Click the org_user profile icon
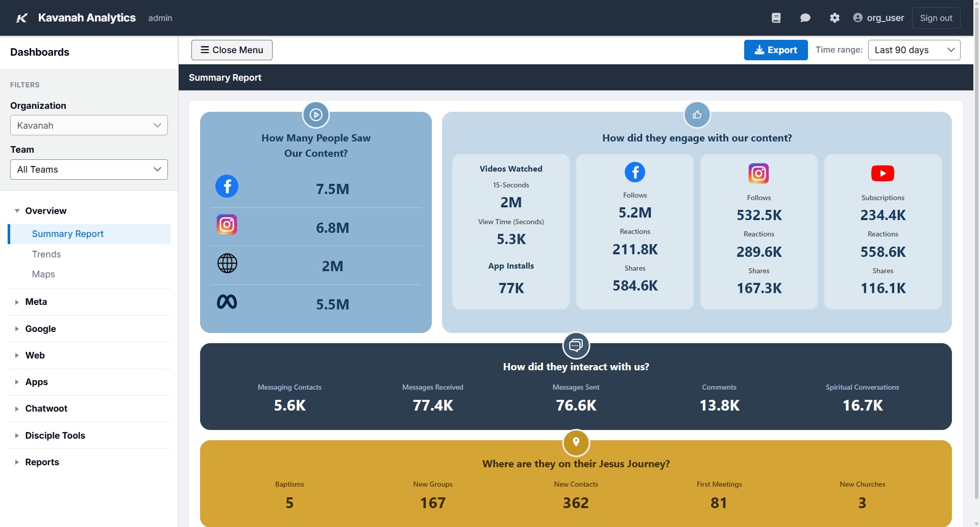980x527 pixels. point(857,18)
